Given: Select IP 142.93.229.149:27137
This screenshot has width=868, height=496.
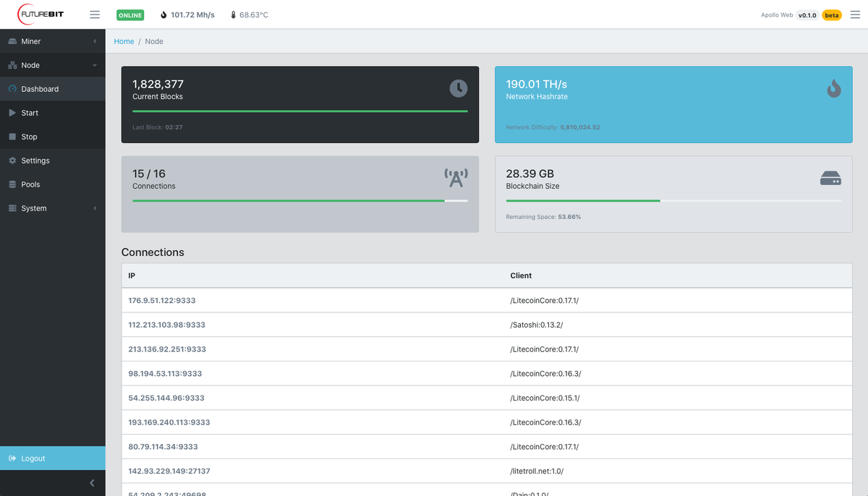Looking at the screenshot, I should (169, 471).
